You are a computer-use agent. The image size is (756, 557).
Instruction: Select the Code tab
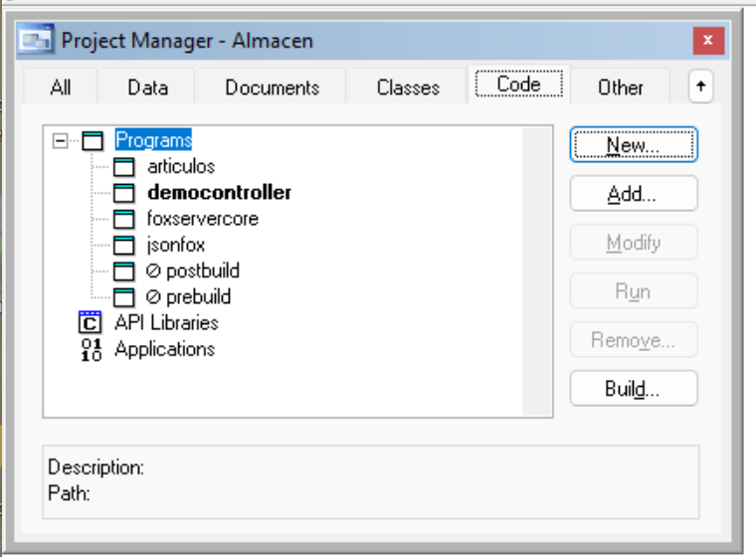pos(519,85)
